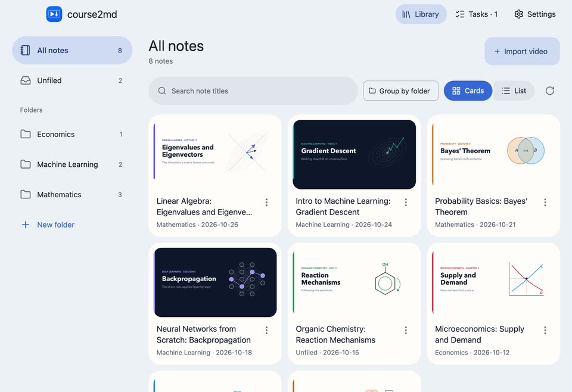Open more options for Linear Algebra note
Viewport: 572px width, 392px height.
click(267, 203)
